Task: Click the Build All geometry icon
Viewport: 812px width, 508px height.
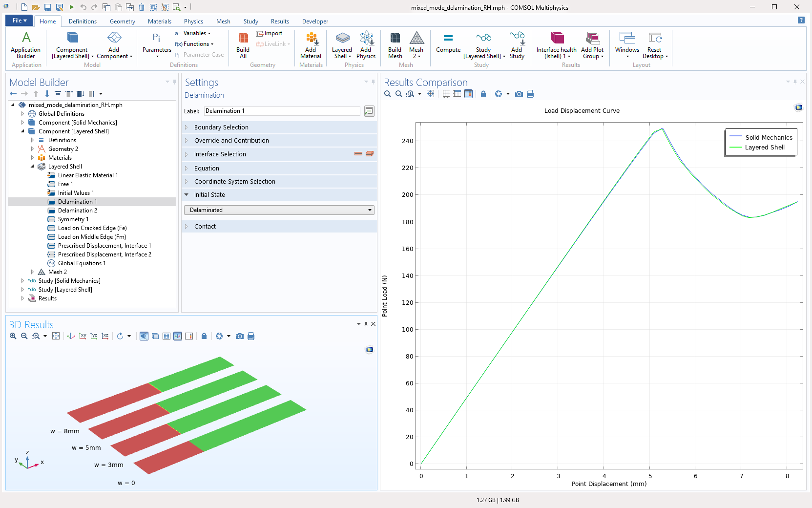Action: pos(243,39)
